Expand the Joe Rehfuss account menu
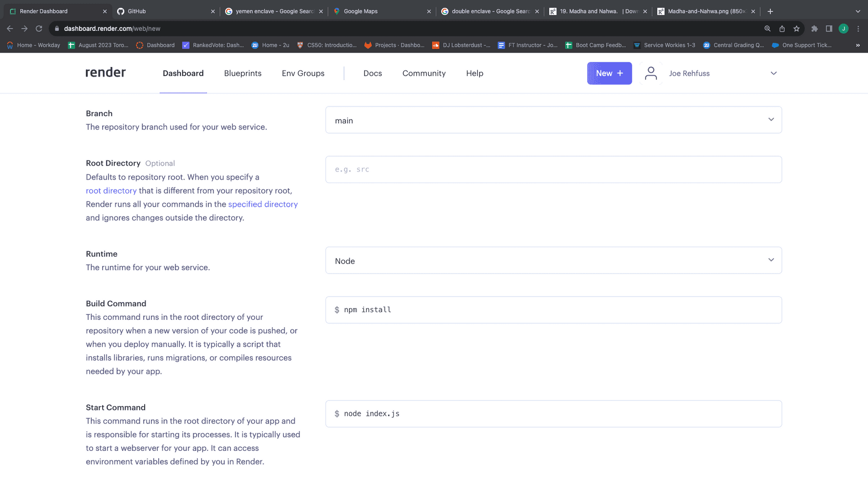Screen dimensions: 868x488 [773, 73]
